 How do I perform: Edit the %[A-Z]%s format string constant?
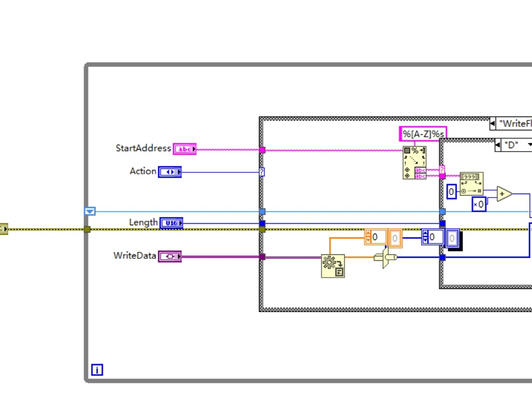(423, 134)
